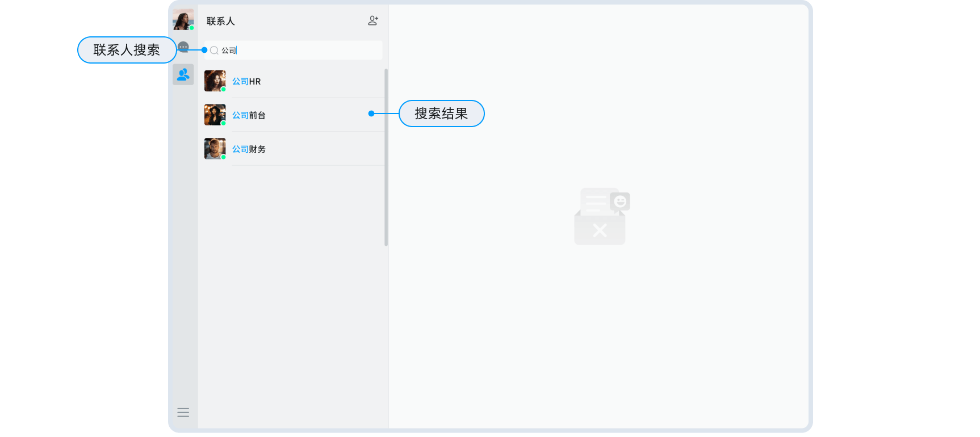Click the avatar of 公司前台
This screenshot has height=437, width=980.
(215, 115)
